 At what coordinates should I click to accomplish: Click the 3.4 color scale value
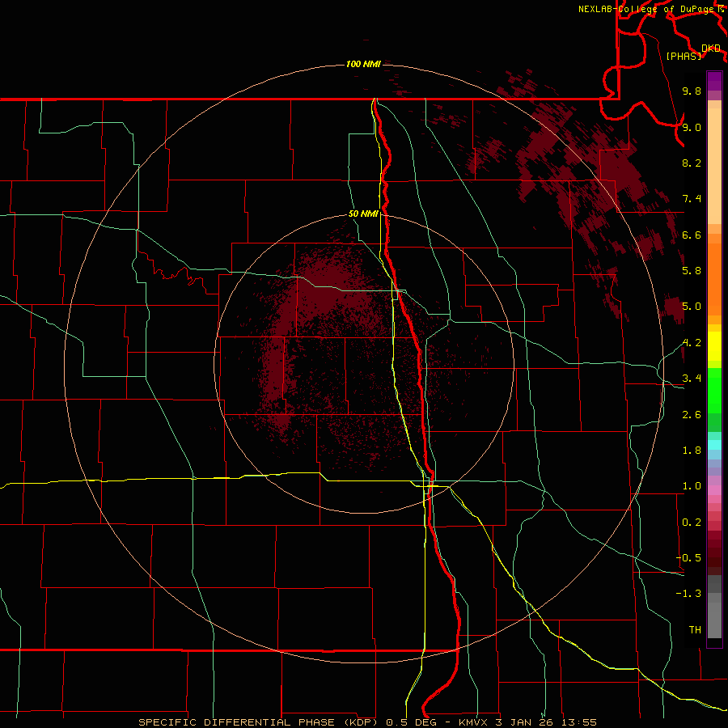pyautogui.click(x=692, y=378)
